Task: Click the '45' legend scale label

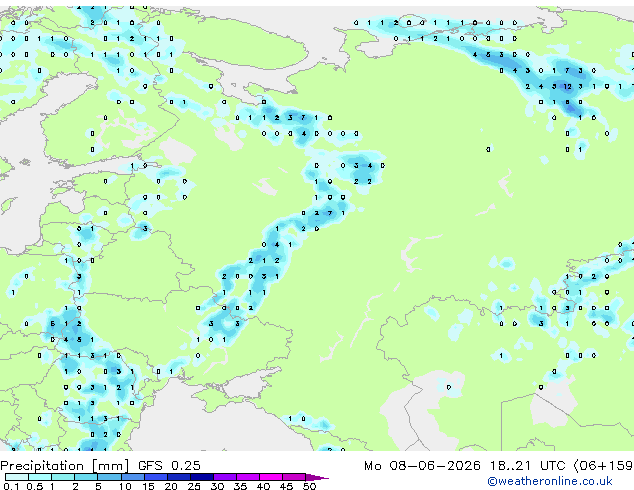Action: pyautogui.click(x=286, y=486)
